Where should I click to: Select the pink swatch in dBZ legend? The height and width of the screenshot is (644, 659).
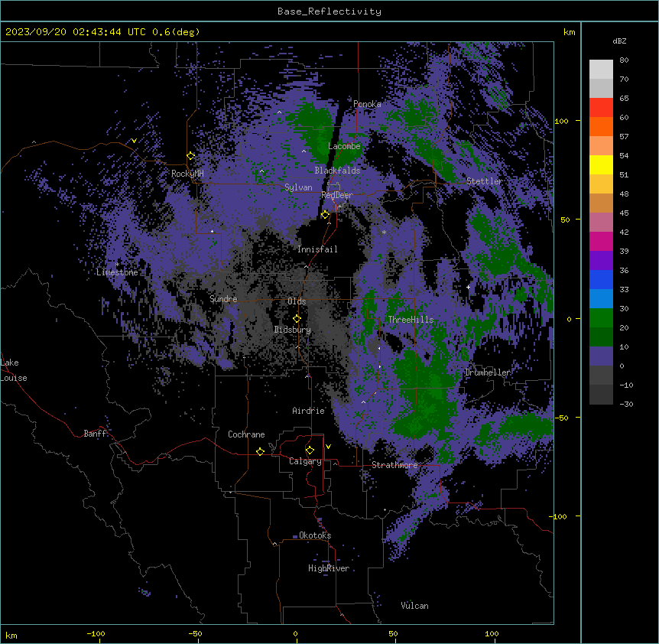601,222
